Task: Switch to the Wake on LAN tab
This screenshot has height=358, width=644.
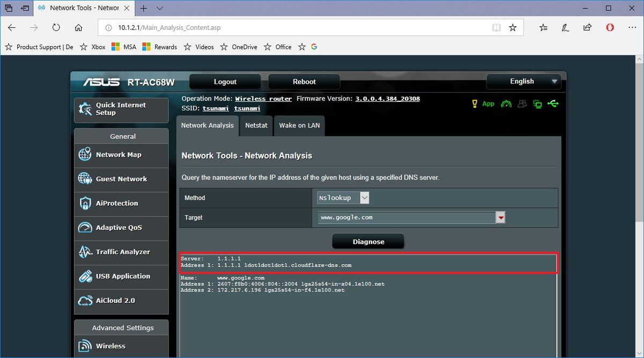Action: point(299,125)
